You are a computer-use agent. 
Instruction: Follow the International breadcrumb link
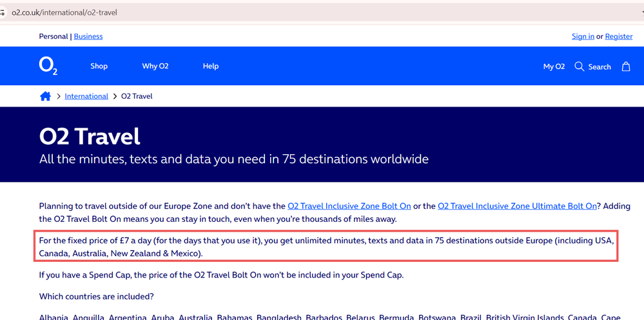pos(86,97)
